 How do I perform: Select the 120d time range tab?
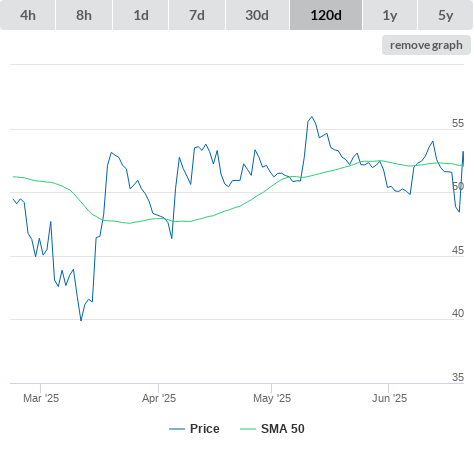click(x=326, y=15)
